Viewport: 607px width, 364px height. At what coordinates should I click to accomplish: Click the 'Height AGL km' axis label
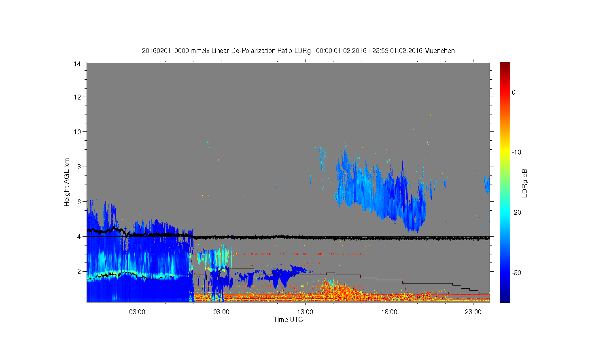click(67, 182)
